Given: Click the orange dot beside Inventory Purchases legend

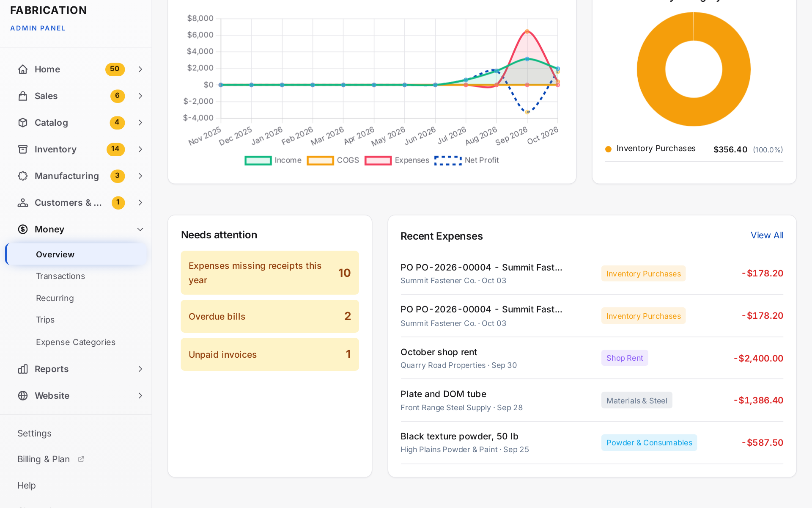Looking at the screenshot, I should (608, 149).
